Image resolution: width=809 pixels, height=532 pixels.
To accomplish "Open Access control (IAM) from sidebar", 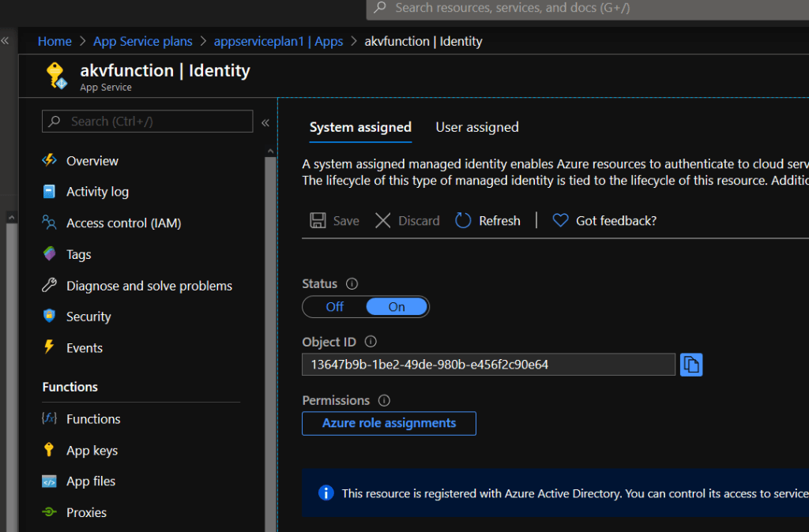I will (x=123, y=223).
